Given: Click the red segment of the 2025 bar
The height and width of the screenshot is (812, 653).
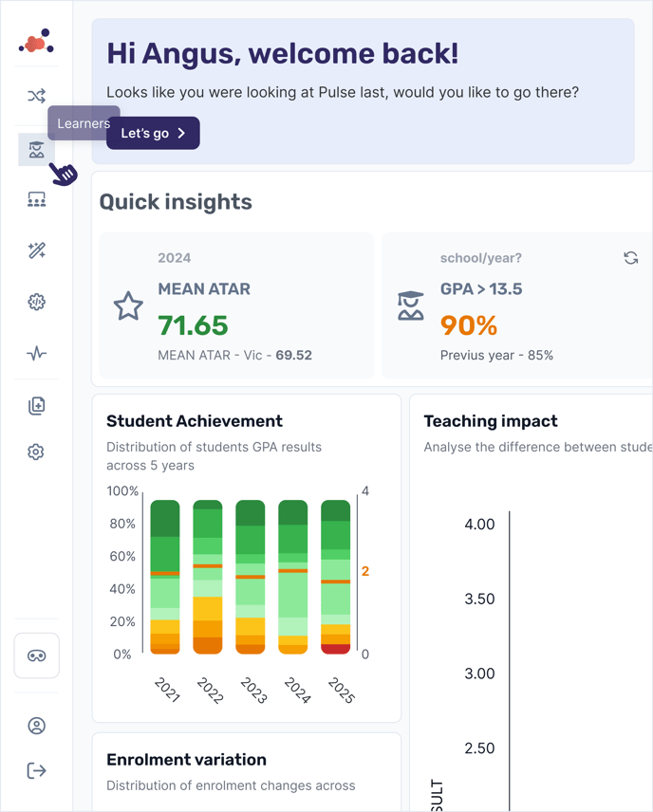Looking at the screenshot, I should tap(336, 649).
